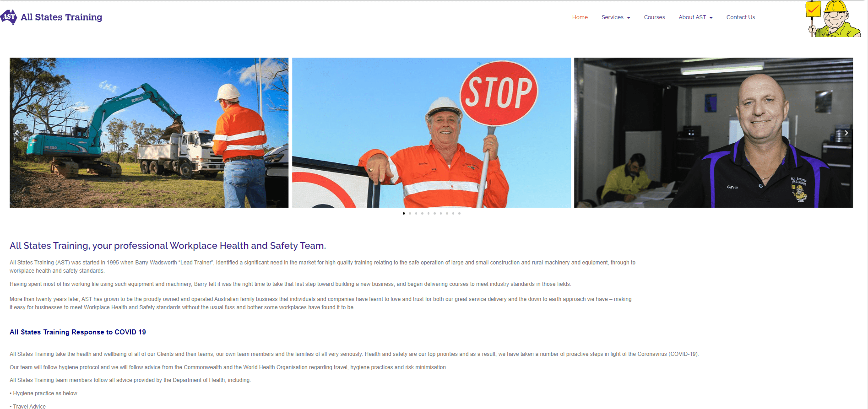The image size is (868, 409).
Task: Click the COVID 19 response heading
Action: (x=78, y=332)
